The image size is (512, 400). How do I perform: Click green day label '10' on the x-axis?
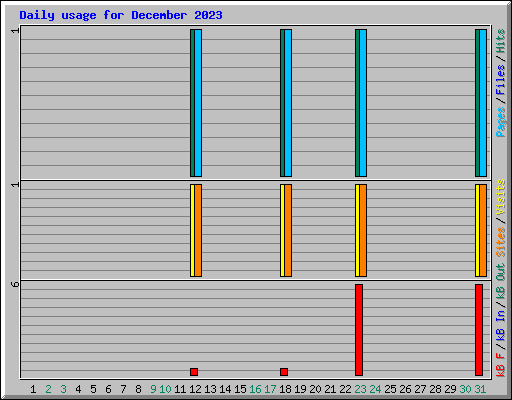165,389
